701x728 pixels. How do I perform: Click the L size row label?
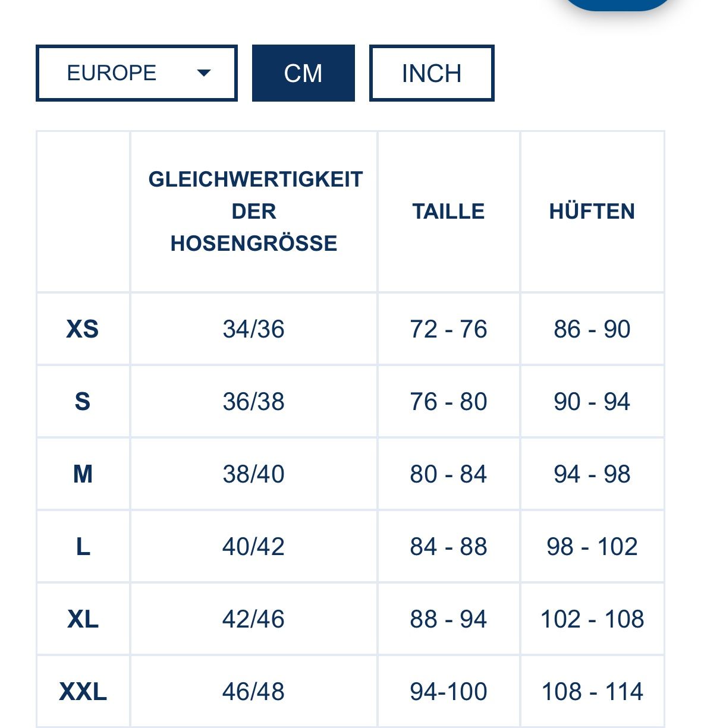tap(83, 547)
